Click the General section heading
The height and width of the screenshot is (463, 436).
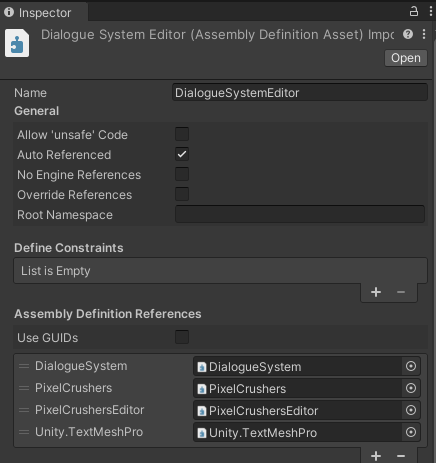37,111
